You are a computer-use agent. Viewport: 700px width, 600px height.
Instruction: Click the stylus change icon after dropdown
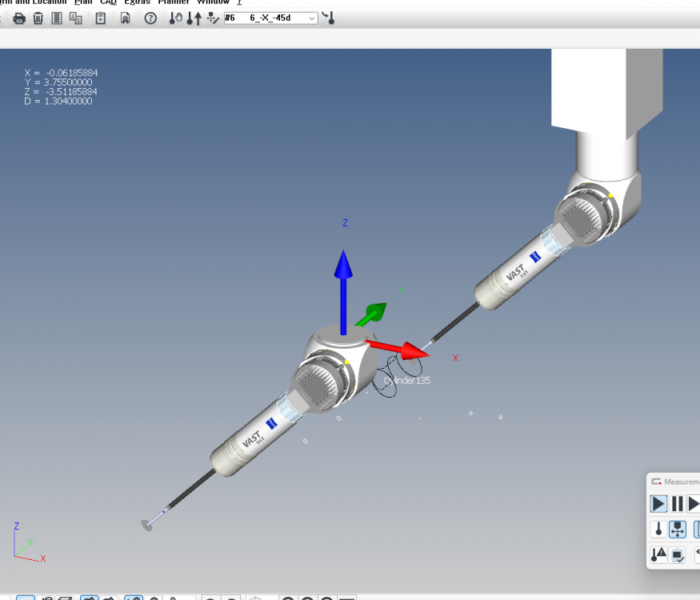click(x=328, y=18)
